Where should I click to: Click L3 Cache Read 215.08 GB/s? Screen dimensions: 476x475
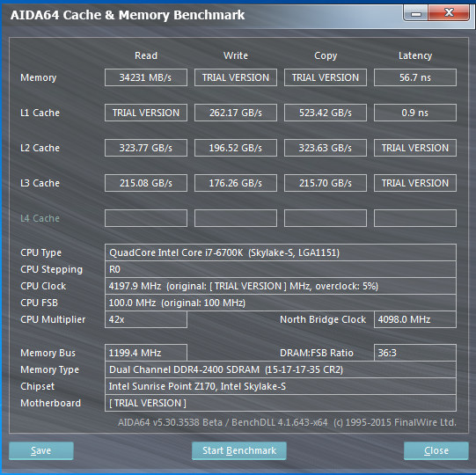(x=146, y=183)
